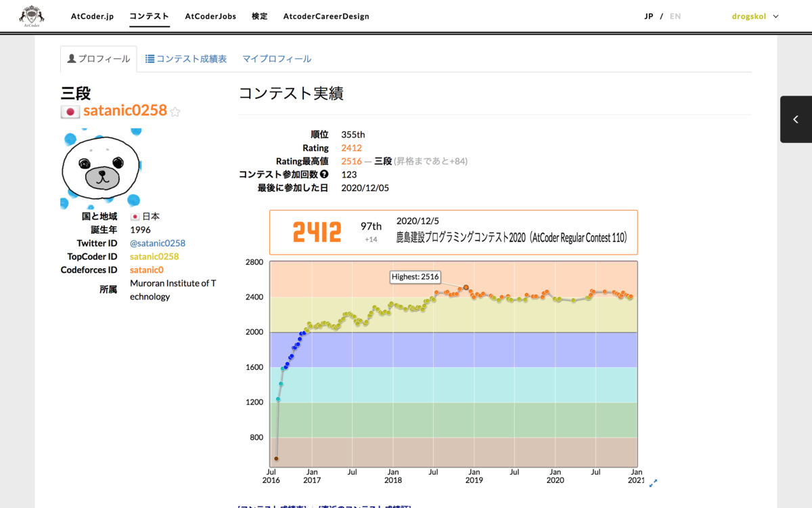Open the 検定 navigation item
Image resolution: width=812 pixels, height=508 pixels.
coord(259,16)
